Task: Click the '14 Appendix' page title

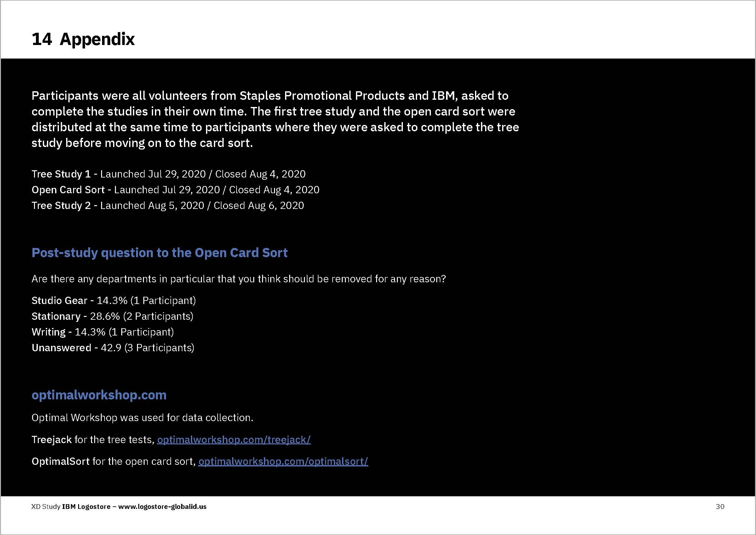Action: 83,39
